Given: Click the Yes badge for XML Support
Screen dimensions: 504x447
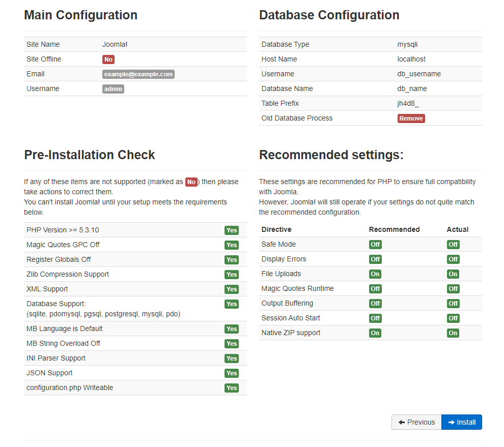Looking at the screenshot, I should click(x=232, y=289).
